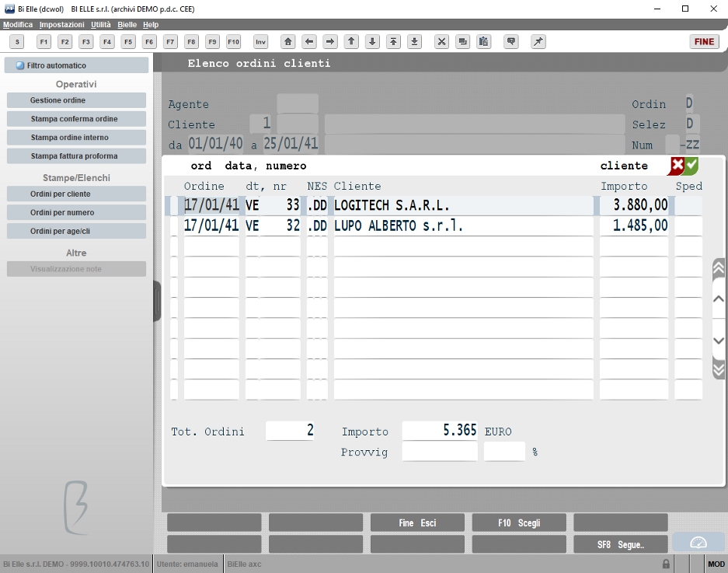This screenshot has height=573, width=728.
Task: Click the F5 toolbar key button
Action: coord(128,42)
